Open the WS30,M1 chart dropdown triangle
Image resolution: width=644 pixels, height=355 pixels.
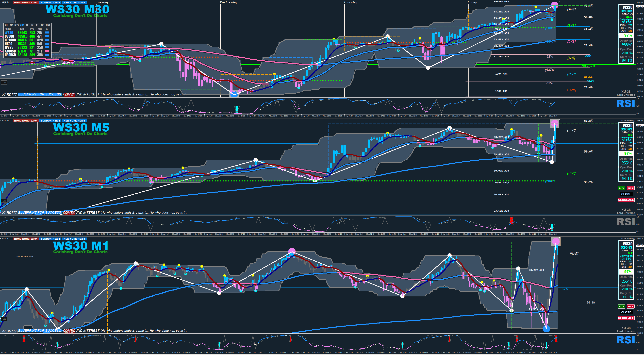1,239
